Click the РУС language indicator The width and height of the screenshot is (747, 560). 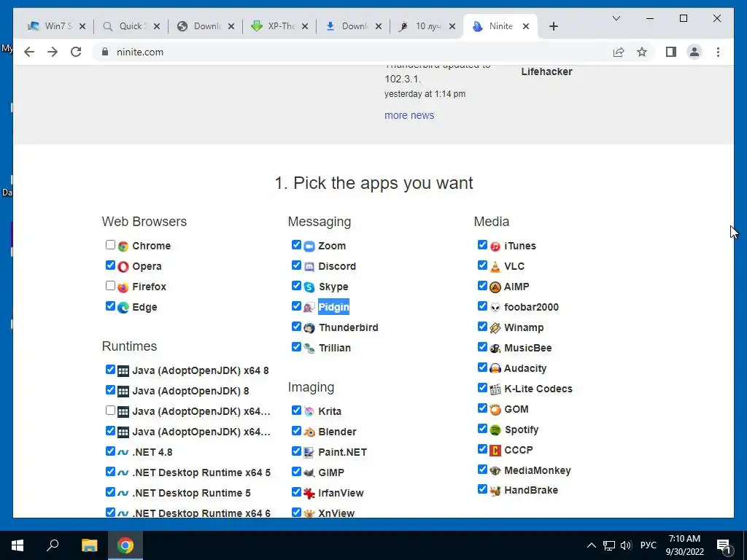pyautogui.click(x=648, y=545)
